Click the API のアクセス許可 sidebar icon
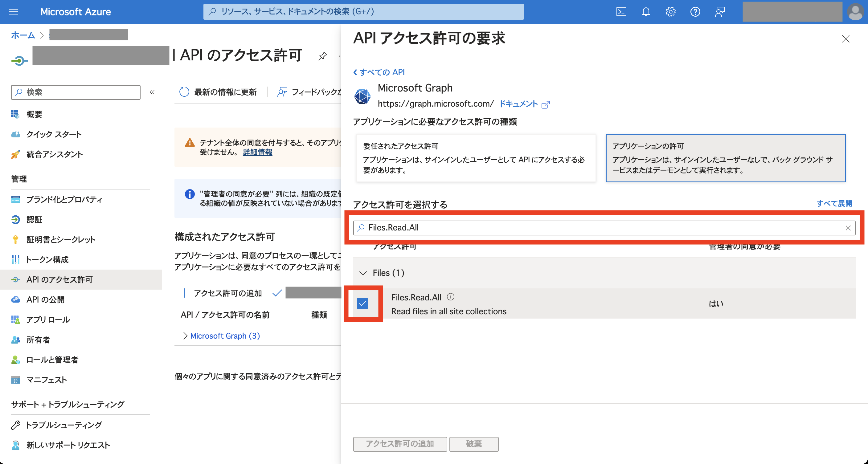The height and width of the screenshot is (464, 868). tap(15, 279)
